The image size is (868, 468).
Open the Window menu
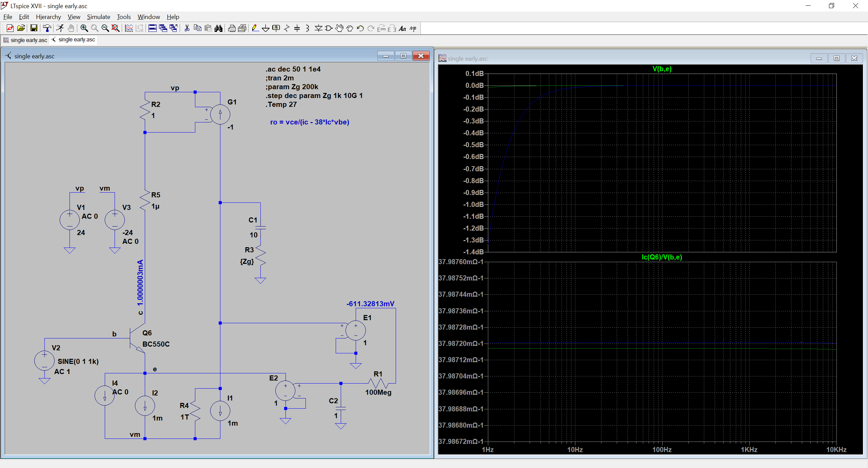pyautogui.click(x=149, y=17)
